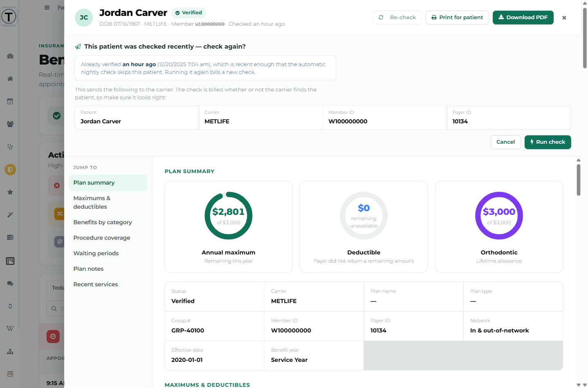This screenshot has height=388, width=588.
Task: Click Print for patient
Action: [x=457, y=18]
